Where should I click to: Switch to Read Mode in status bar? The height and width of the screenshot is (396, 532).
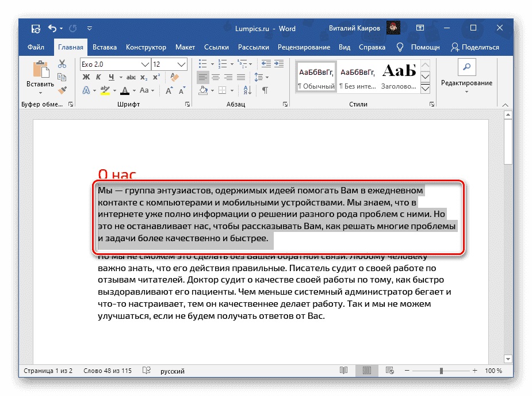coord(343,371)
